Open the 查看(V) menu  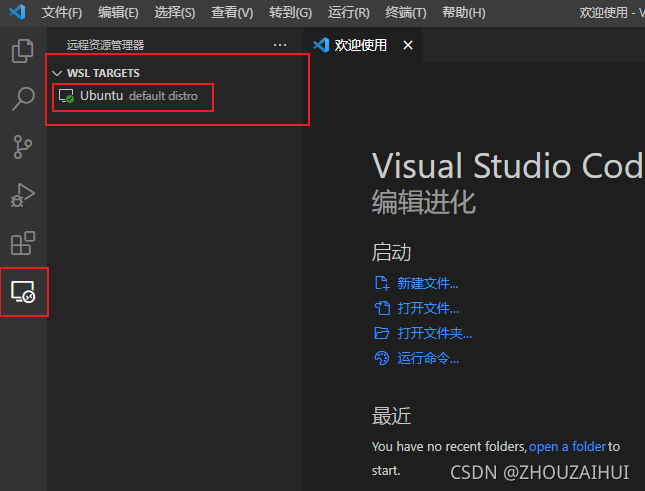[232, 13]
